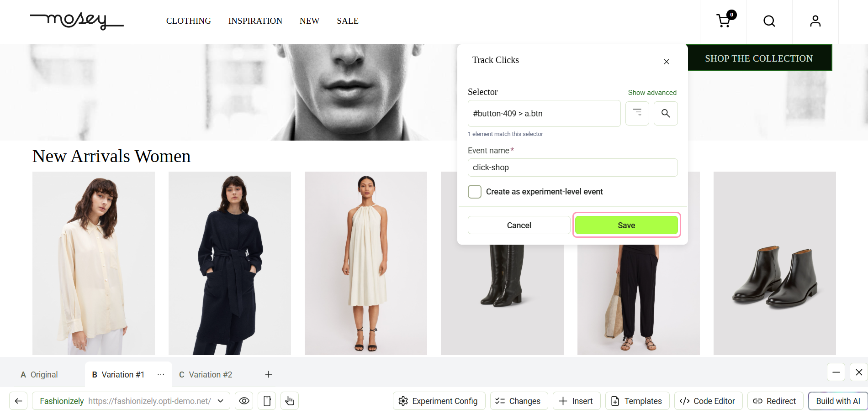868x414 pixels.
Task: Open the Code Editor
Action: [x=708, y=401]
